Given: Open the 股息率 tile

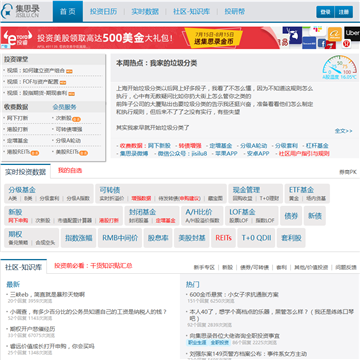Looking at the screenshot, I should click(x=158, y=238).
